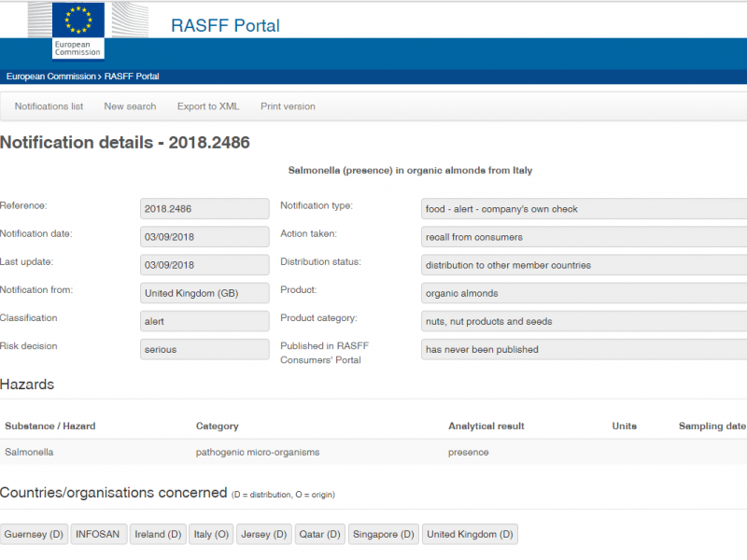Screen dimensions: 747x560
Task: Select the INFOSAN organisation tag
Action: (x=98, y=535)
